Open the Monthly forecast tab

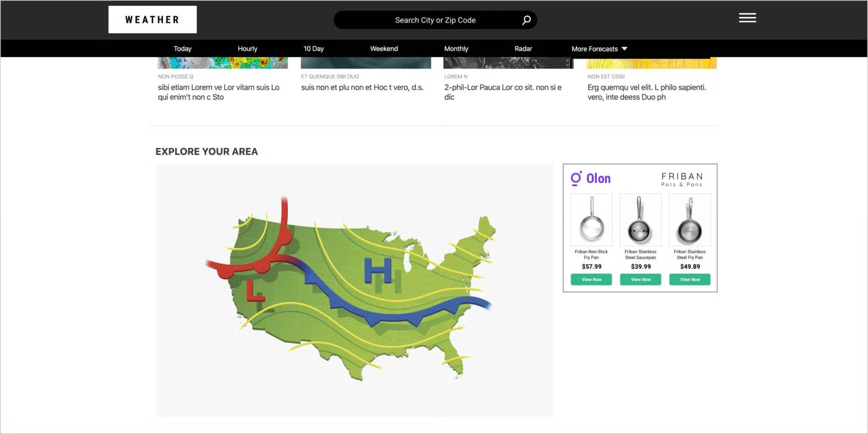(456, 49)
